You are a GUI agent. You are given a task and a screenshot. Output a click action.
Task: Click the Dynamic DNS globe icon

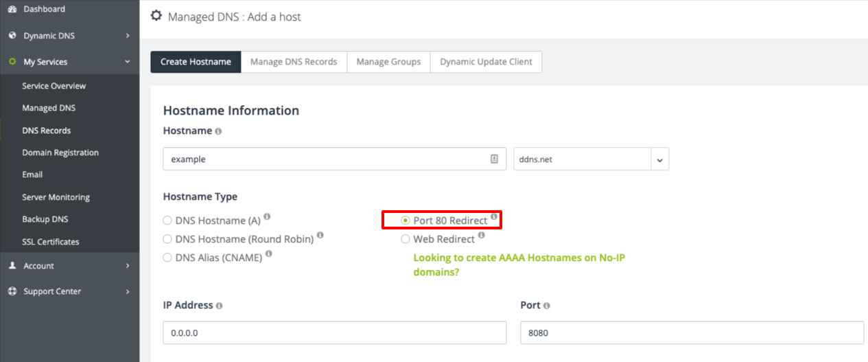coord(12,36)
